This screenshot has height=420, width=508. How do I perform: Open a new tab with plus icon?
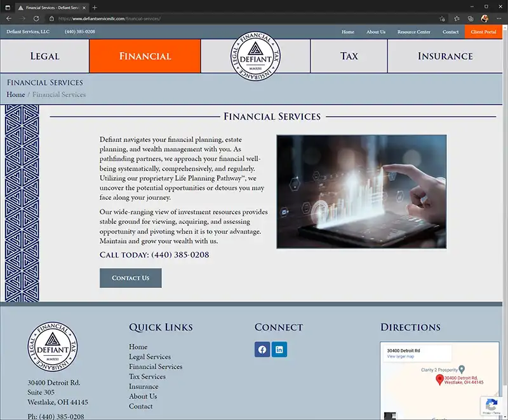95,8
